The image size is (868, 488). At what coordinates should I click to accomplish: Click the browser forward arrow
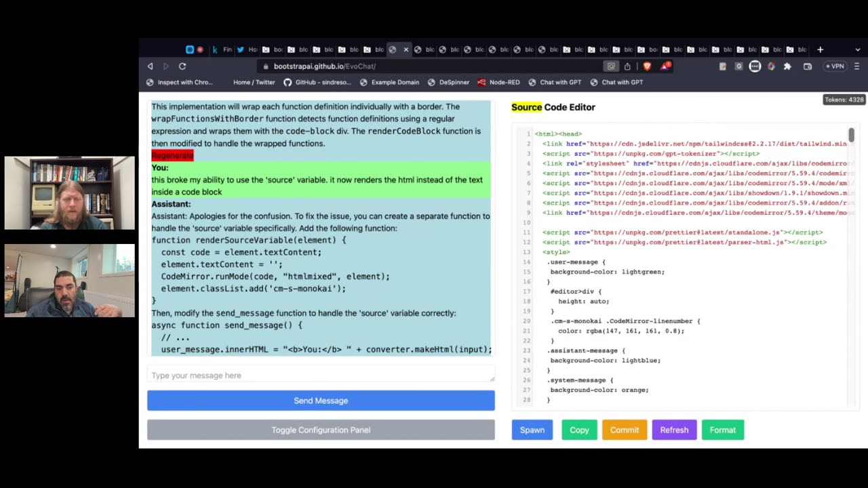tap(165, 66)
